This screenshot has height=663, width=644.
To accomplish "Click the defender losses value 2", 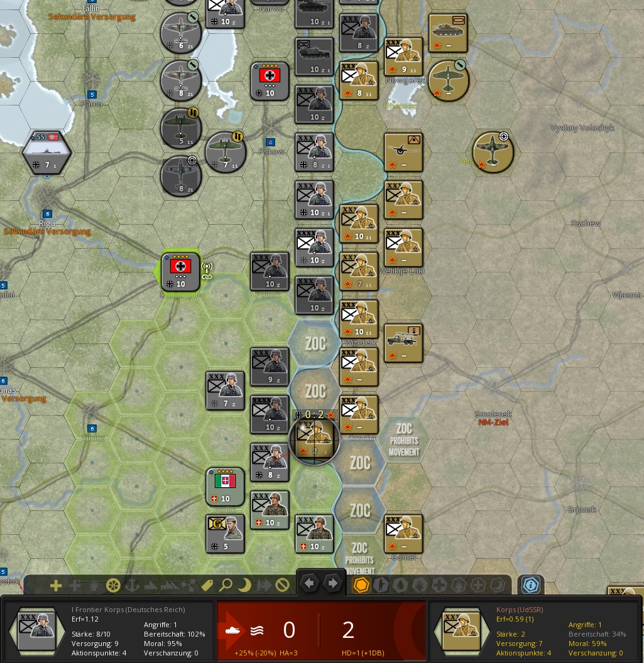I will (348, 630).
